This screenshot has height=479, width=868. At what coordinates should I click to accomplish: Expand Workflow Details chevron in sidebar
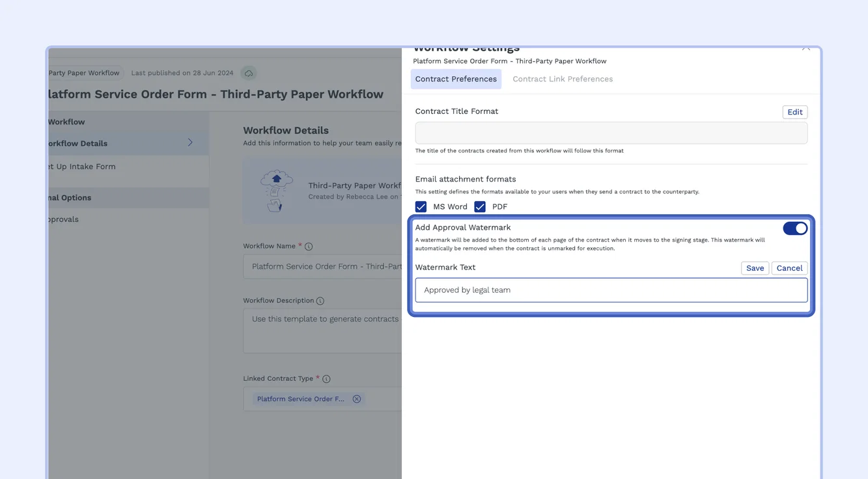[190, 143]
